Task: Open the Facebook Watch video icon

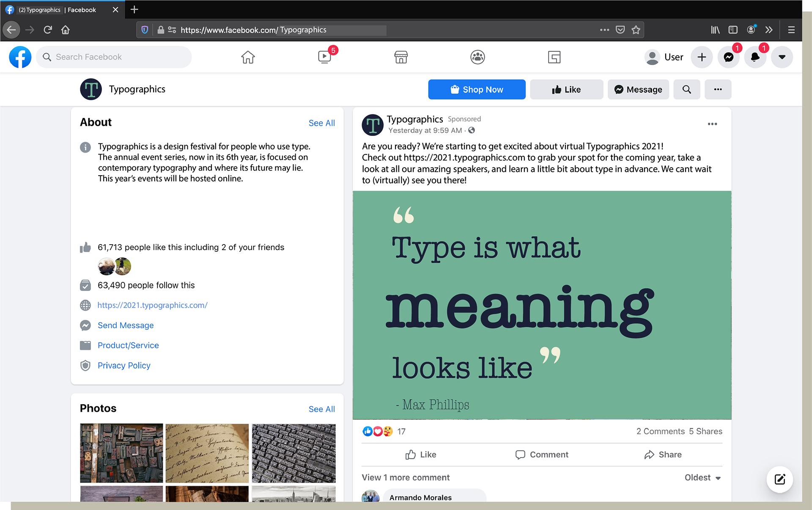Action: [x=324, y=57]
